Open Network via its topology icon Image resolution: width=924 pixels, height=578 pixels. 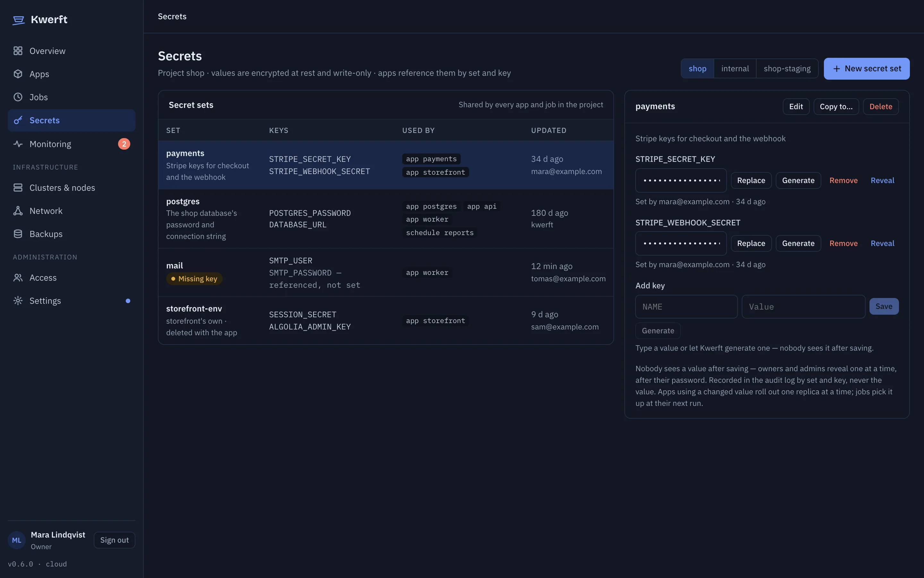18,211
